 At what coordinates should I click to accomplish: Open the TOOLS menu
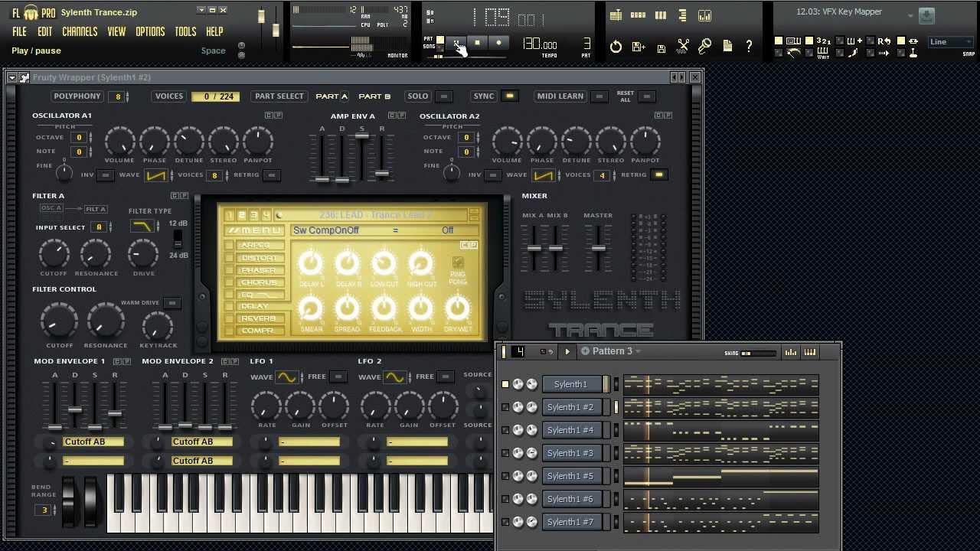(185, 31)
